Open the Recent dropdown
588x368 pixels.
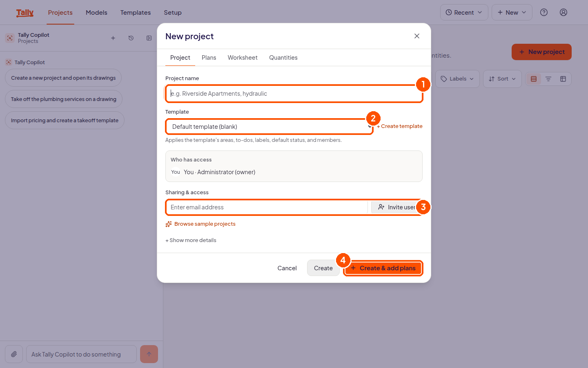click(x=464, y=12)
